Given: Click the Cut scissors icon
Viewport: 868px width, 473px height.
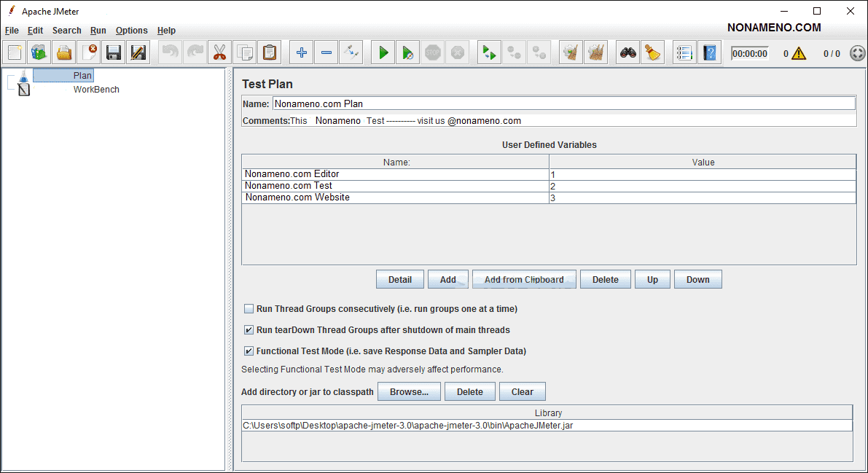Looking at the screenshot, I should pos(219,52).
